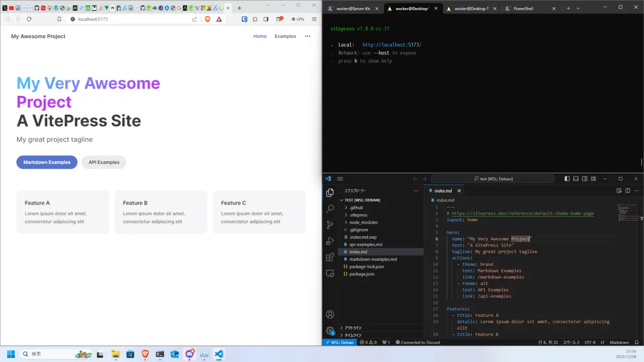Viewport: 644px width, 362px height.
Task: Close the PowerShell terminal tab
Action: [554, 8]
